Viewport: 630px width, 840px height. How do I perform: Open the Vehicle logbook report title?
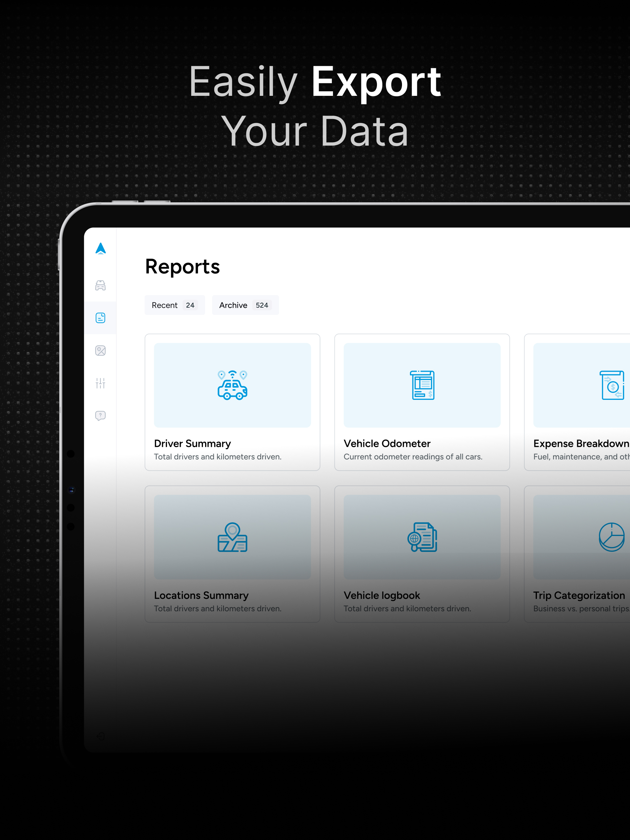pos(382,596)
